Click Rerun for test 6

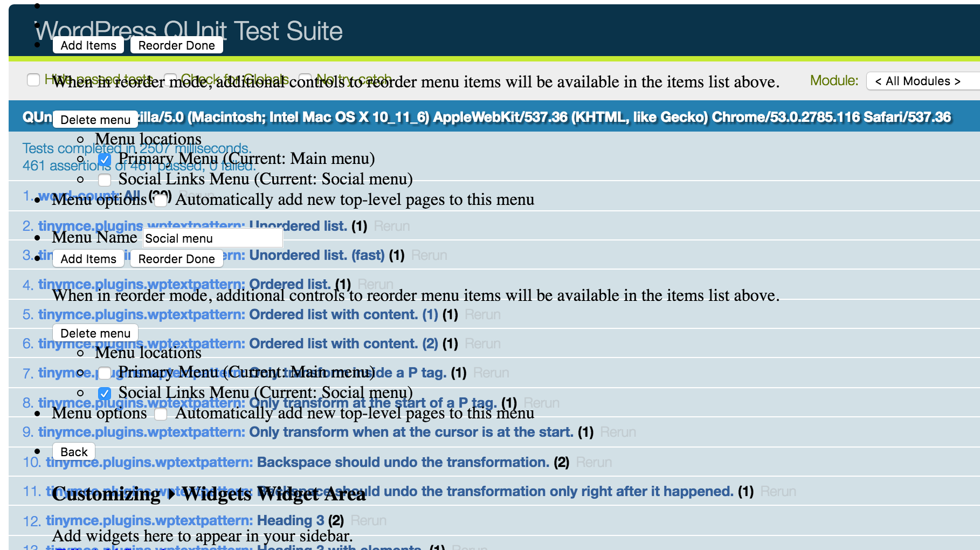[x=482, y=343]
